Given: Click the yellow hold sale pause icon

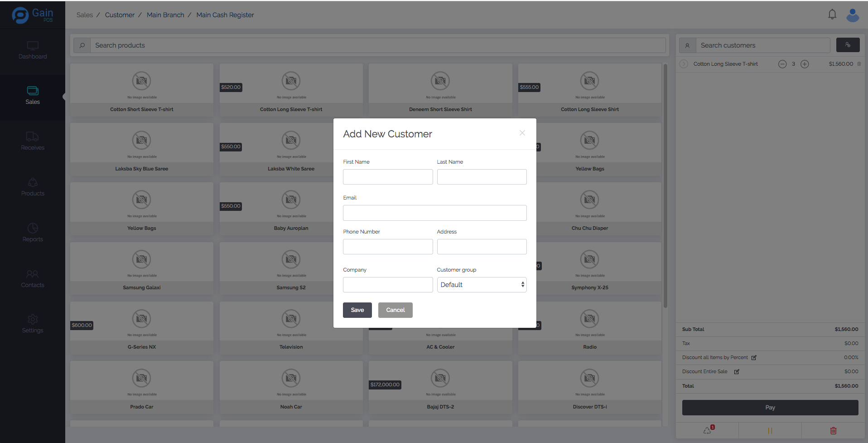Looking at the screenshot, I should click(x=770, y=430).
